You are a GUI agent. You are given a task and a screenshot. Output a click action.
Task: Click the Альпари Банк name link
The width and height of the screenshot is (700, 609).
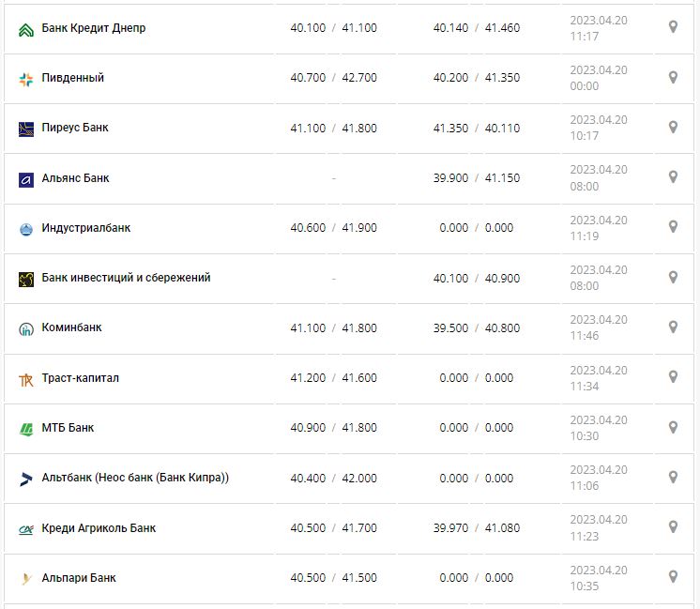coord(79,578)
